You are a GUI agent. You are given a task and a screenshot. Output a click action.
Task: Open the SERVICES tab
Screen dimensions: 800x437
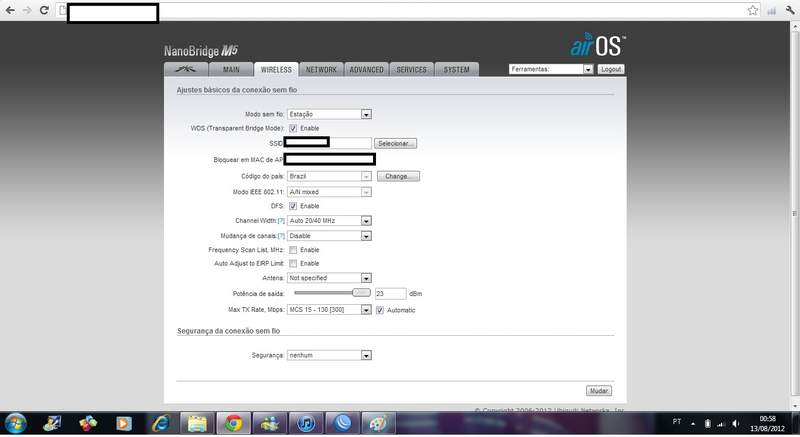(411, 69)
